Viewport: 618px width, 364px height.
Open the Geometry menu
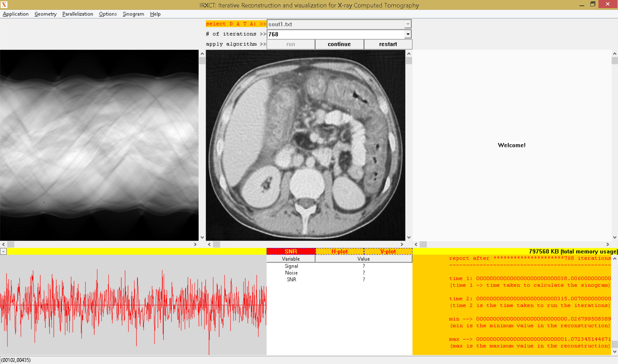tap(46, 14)
